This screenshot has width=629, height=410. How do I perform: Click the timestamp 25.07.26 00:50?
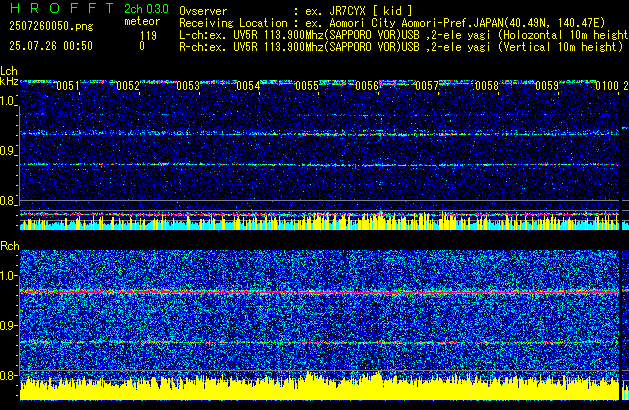[x=51, y=46]
